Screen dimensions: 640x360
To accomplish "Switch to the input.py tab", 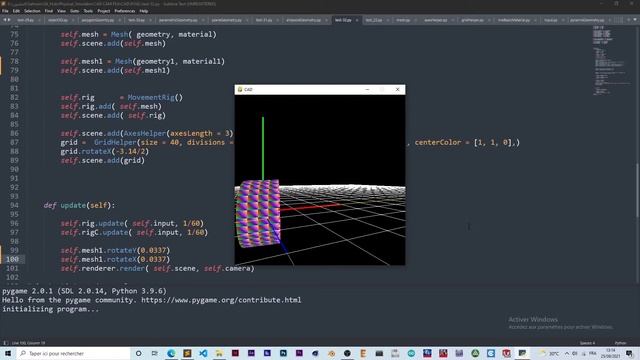I will pos(551,20).
